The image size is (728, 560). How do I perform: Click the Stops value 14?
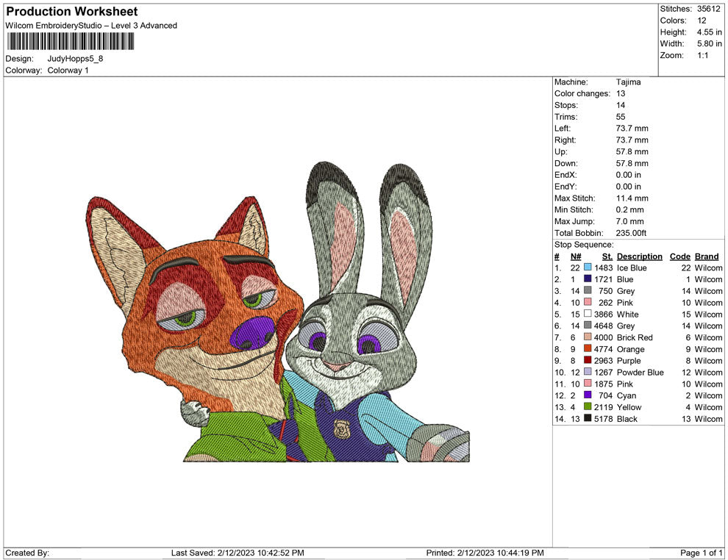coord(621,105)
